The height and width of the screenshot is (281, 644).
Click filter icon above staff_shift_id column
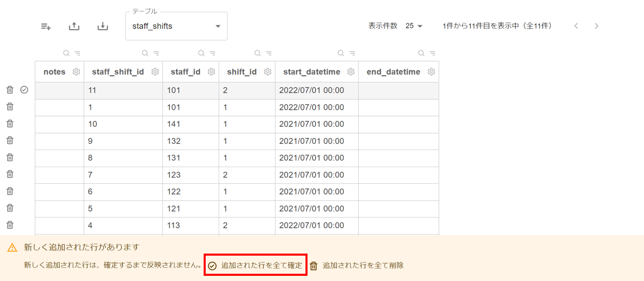pyautogui.click(x=156, y=53)
